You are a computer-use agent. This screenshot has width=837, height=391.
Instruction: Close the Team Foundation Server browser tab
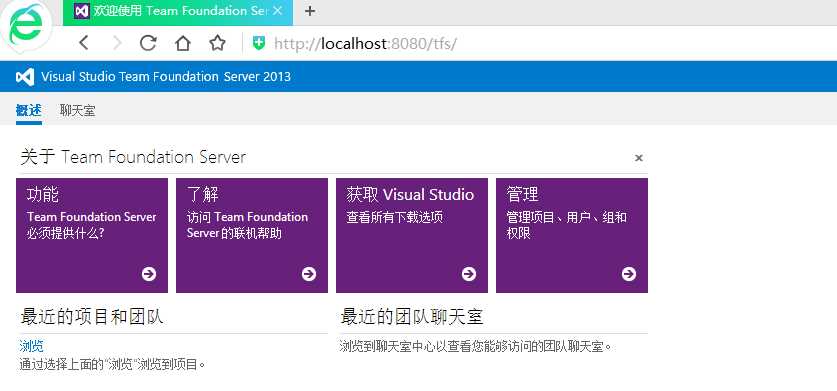click(x=278, y=11)
